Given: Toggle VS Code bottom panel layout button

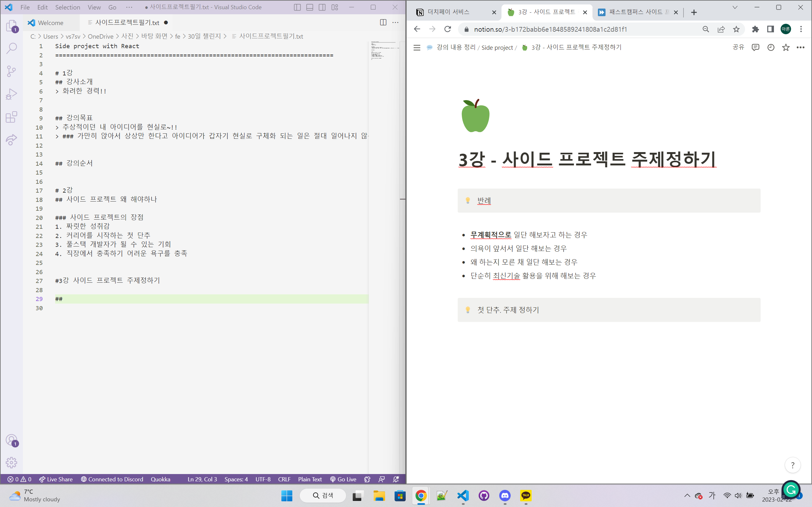Looking at the screenshot, I should point(310,7).
